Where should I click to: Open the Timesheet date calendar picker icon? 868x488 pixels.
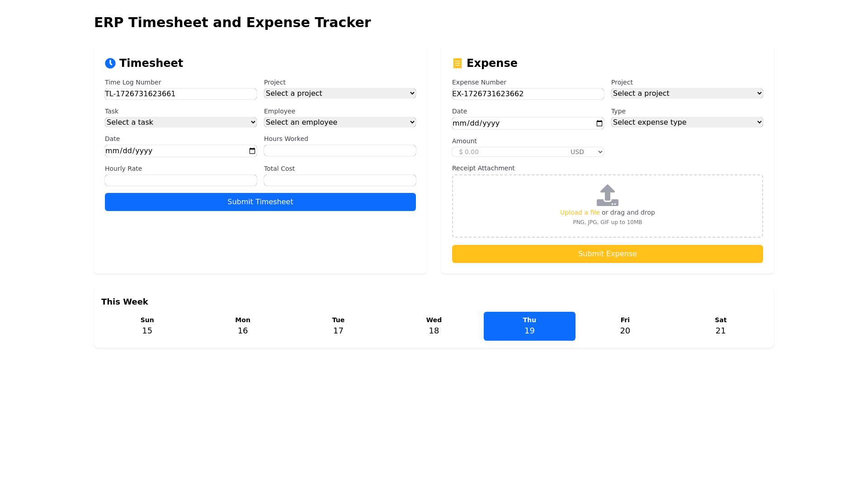252,151
